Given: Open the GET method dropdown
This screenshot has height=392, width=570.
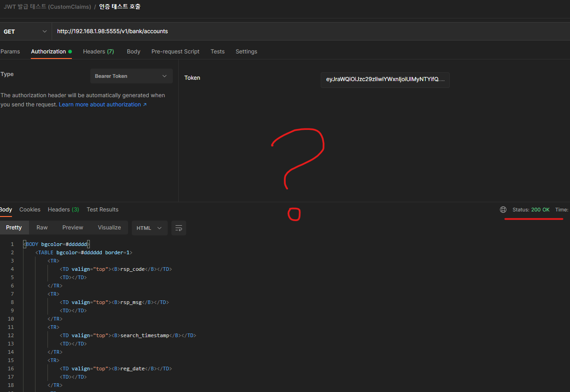Looking at the screenshot, I should (x=25, y=31).
